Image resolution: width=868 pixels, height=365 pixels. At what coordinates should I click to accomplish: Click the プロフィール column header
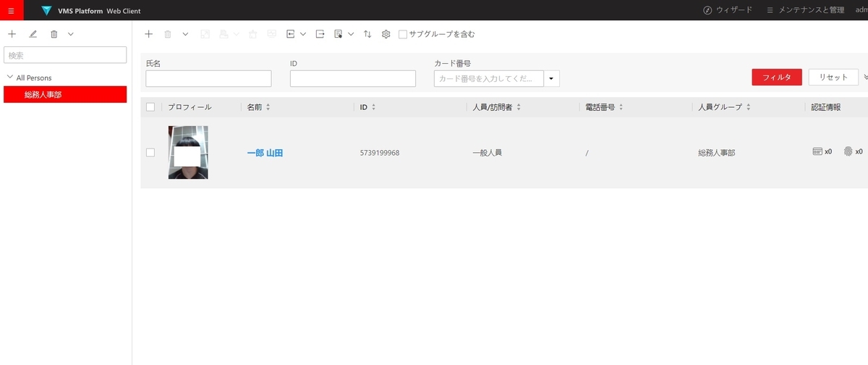(x=190, y=107)
